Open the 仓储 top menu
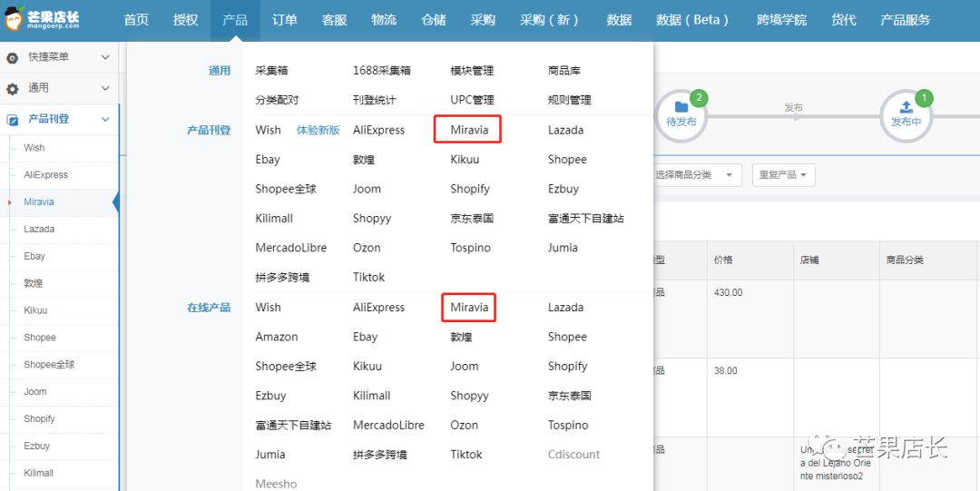The height and width of the screenshot is (491, 980). (433, 20)
